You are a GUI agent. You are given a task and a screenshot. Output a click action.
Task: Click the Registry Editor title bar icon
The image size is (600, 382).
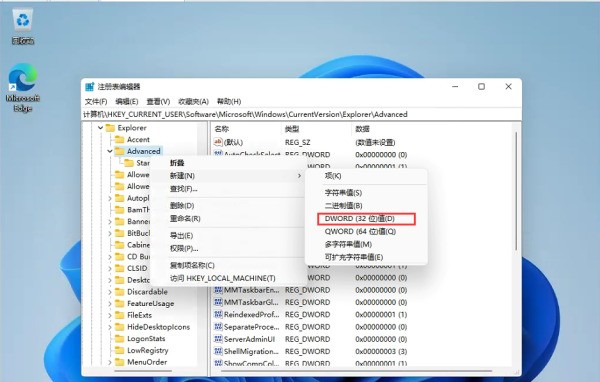tap(90, 87)
